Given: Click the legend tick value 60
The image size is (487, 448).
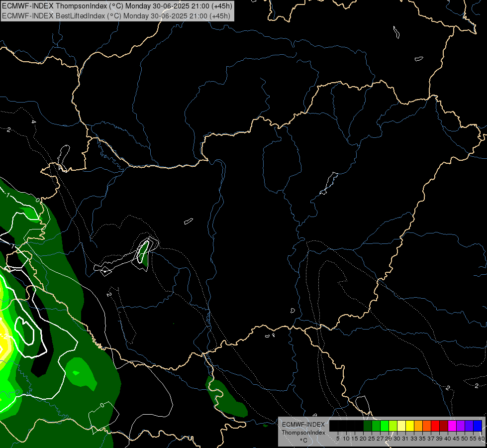Looking at the screenshot, I should (482, 439).
